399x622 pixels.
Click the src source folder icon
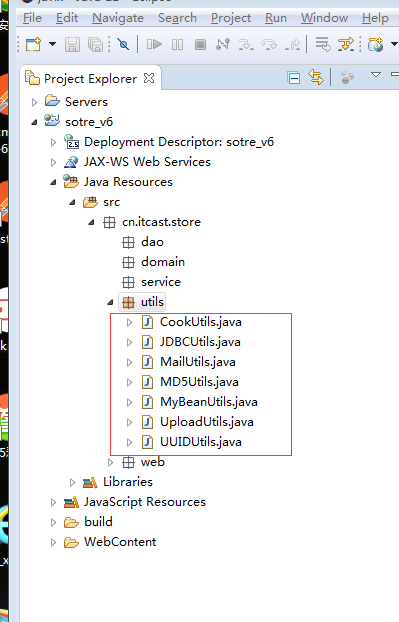pyautogui.click(x=90, y=202)
